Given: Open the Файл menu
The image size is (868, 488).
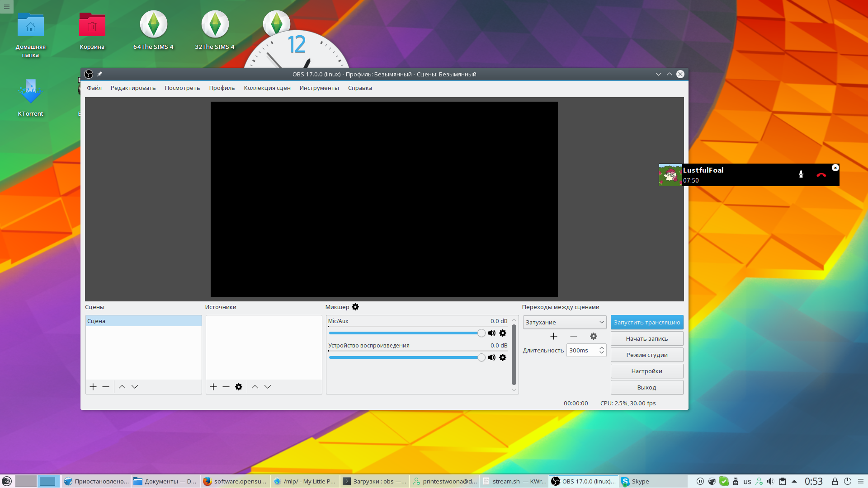Looking at the screenshot, I should tap(94, 88).
